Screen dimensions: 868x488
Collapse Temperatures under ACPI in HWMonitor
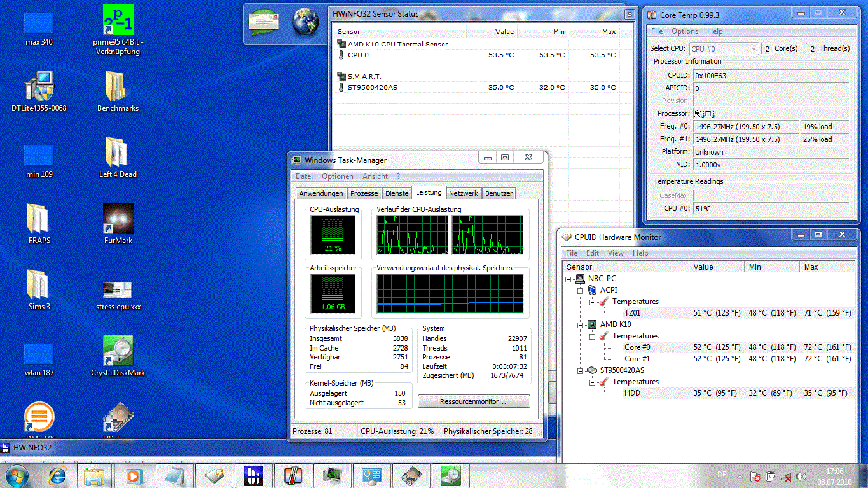coord(592,302)
